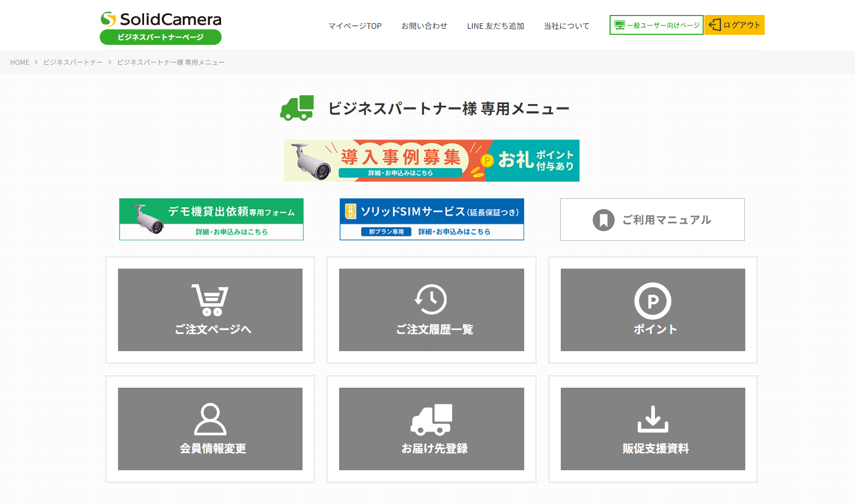Open ソリッドSIMサービス banner
Viewport: 855px width, 504px height.
pyautogui.click(x=432, y=219)
